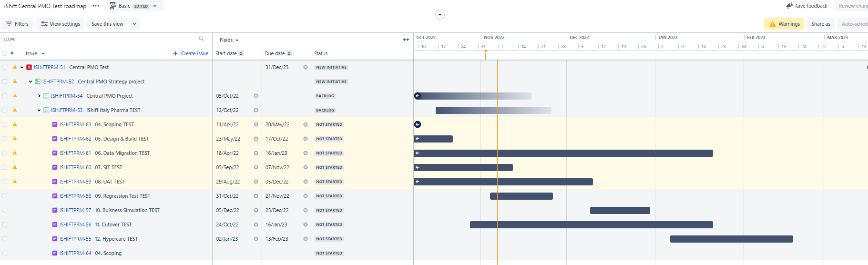Clear due date 20/May/22 for Scoping TEST
This screenshot has width=868, height=265.
306,124
